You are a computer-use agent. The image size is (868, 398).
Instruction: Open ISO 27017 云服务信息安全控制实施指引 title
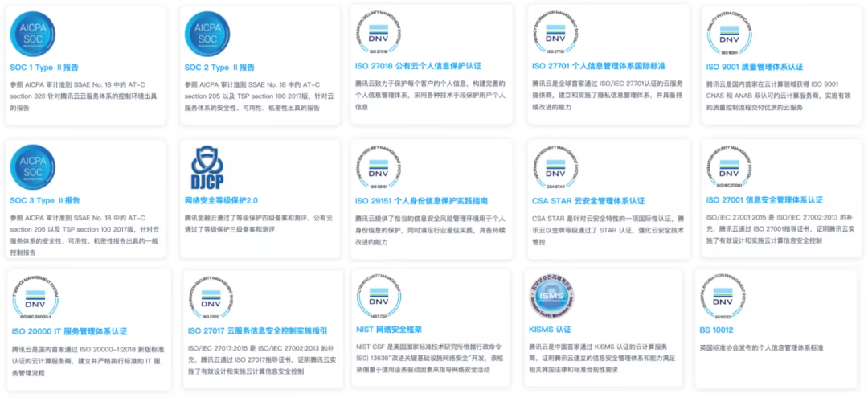pyautogui.click(x=257, y=331)
